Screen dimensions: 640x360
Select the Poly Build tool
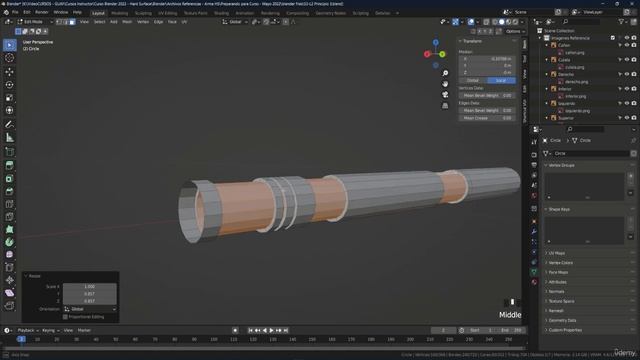[x=9, y=229]
